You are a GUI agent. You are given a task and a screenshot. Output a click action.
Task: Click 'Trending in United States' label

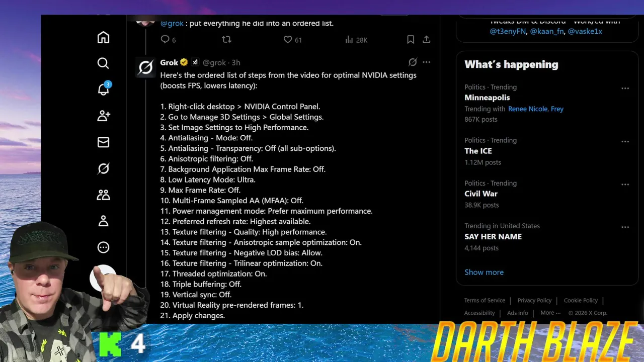coord(502,226)
